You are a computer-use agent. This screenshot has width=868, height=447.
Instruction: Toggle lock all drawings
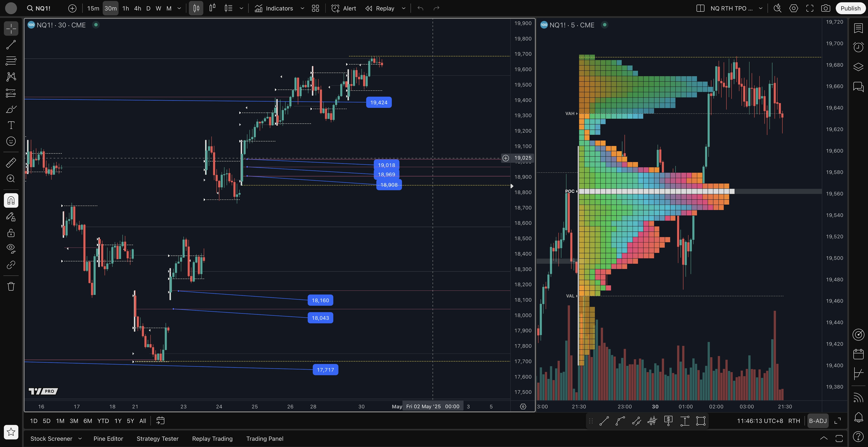coord(11,233)
